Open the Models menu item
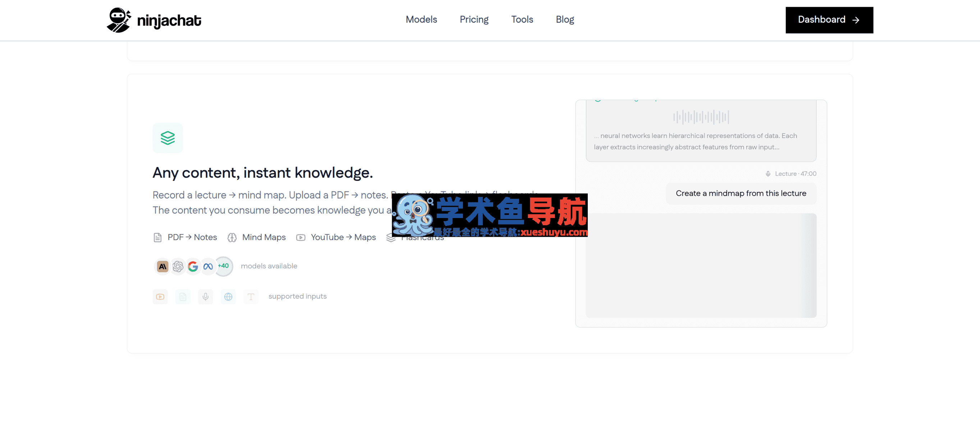This screenshot has height=431, width=980. (x=421, y=19)
